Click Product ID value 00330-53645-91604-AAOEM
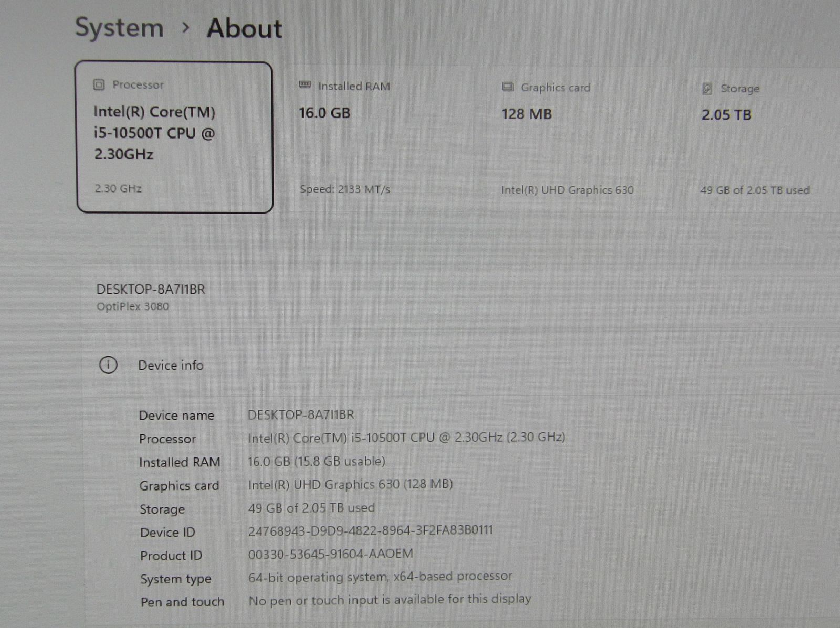This screenshot has height=628, width=840. coord(331,554)
